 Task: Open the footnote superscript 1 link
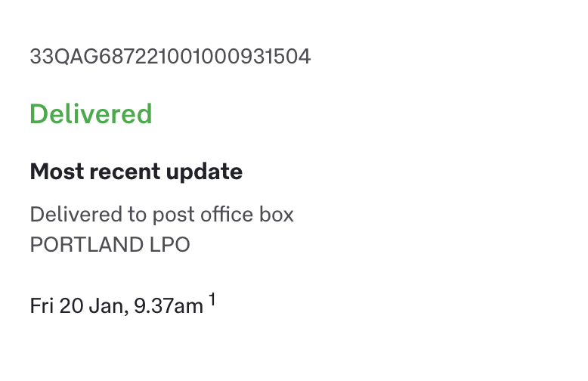tap(212, 301)
